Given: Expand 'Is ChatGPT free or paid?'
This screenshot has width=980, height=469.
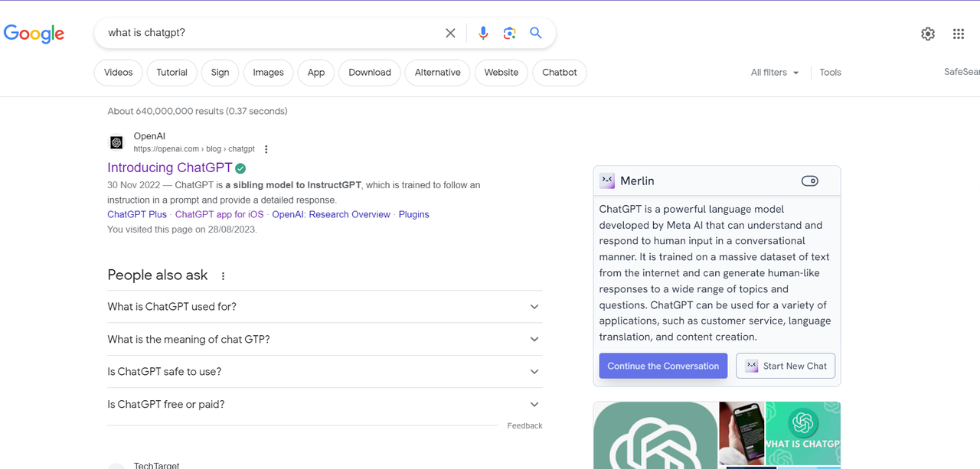Looking at the screenshot, I should 325,404.
